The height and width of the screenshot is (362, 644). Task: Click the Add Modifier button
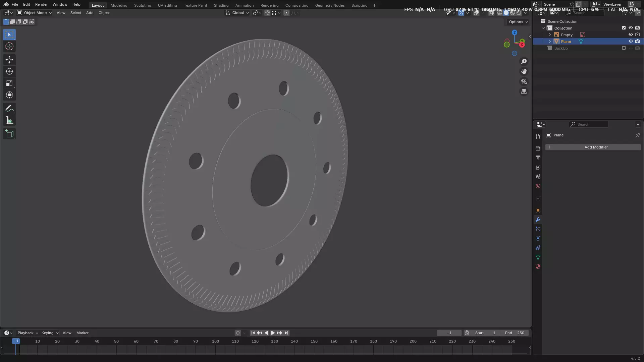tap(593, 147)
